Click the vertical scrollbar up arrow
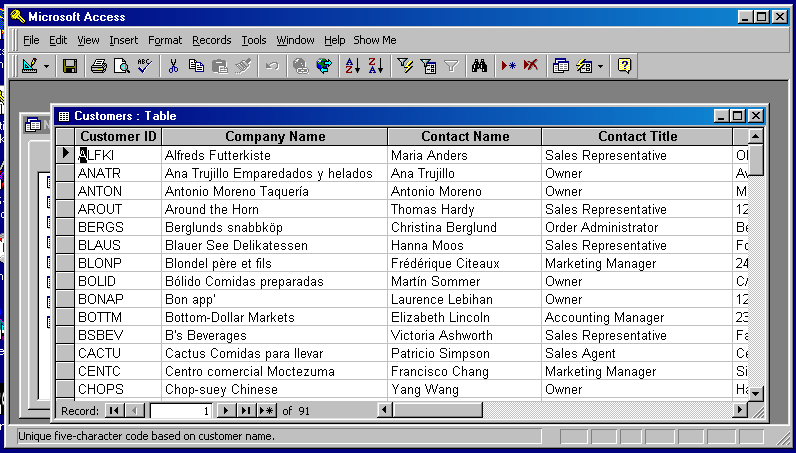This screenshot has height=453, width=796. click(x=756, y=136)
